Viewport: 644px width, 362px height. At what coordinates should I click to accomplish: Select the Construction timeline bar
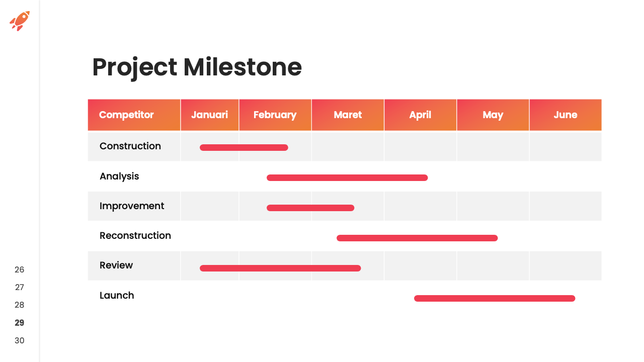click(x=244, y=147)
